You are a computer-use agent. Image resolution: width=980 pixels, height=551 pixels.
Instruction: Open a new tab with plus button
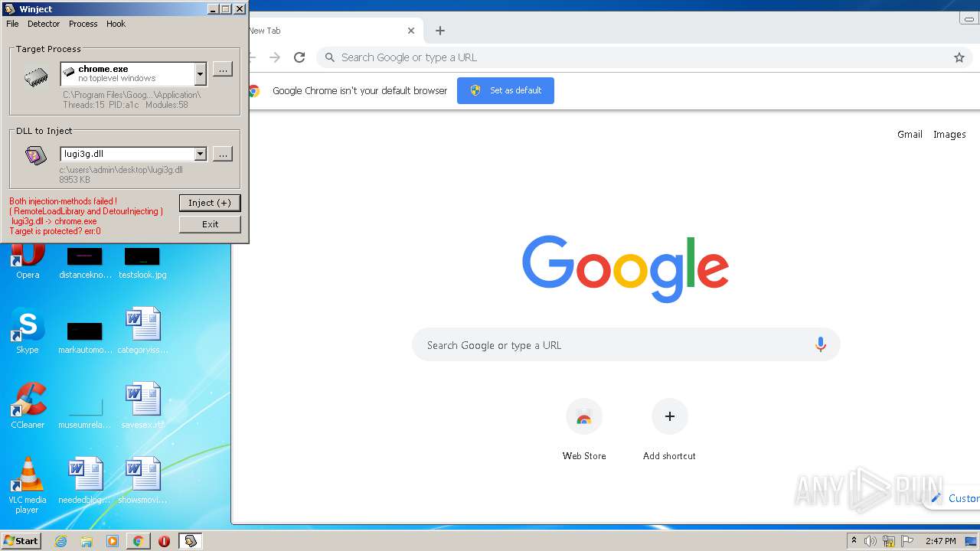(x=439, y=31)
